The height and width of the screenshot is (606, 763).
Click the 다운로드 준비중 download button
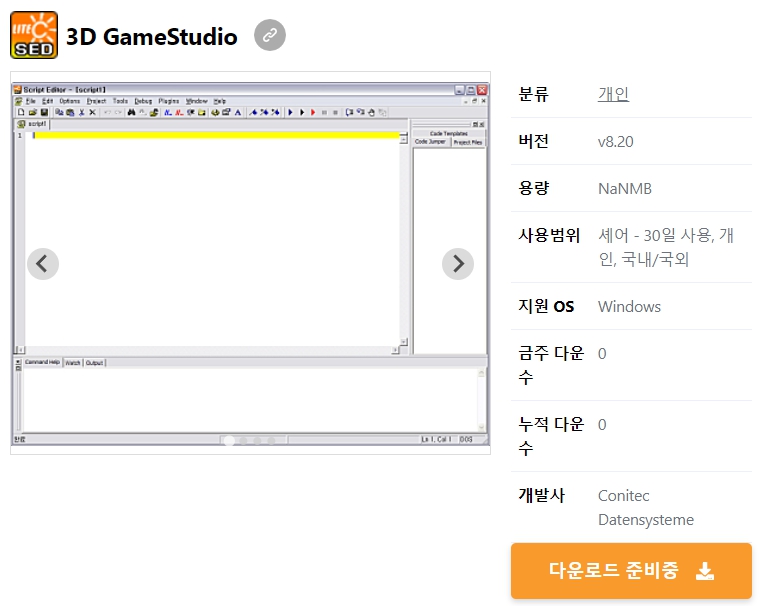click(x=631, y=570)
